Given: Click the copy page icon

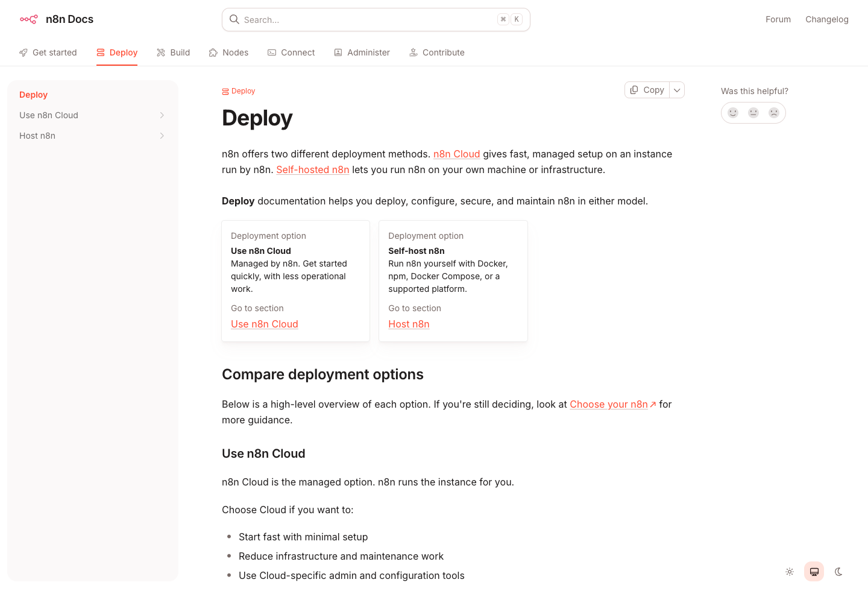Looking at the screenshot, I should (634, 90).
